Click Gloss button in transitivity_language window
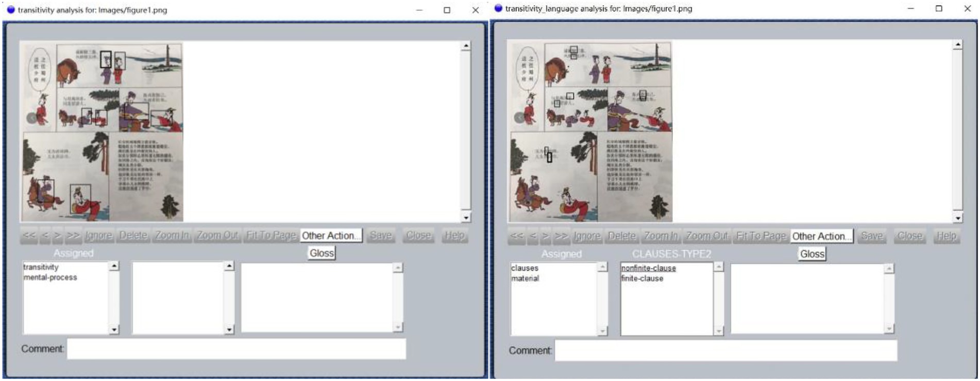This screenshot has width=980, height=381. point(813,254)
